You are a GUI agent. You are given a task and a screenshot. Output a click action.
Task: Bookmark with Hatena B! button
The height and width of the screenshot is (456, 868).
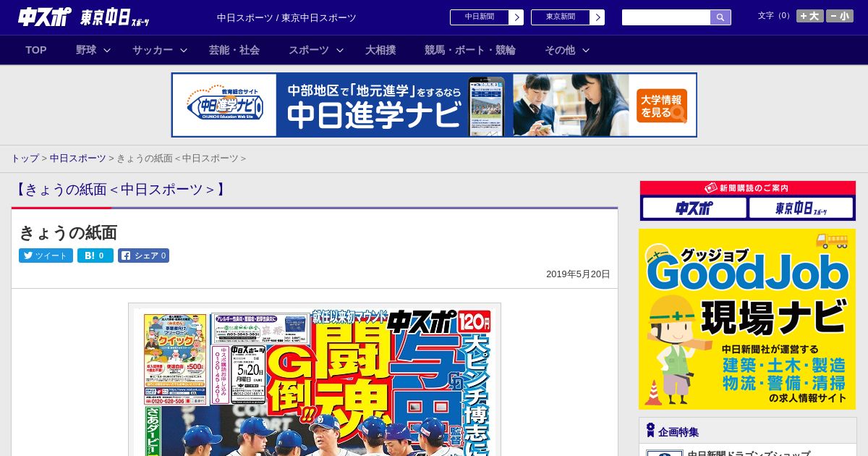point(95,256)
